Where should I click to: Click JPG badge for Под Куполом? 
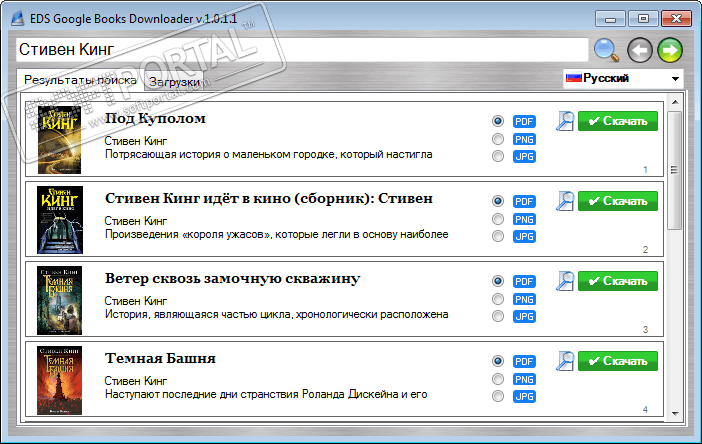tap(524, 157)
